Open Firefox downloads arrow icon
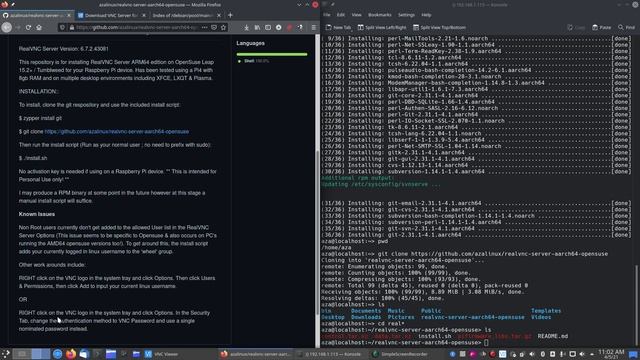 pyautogui.click(x=247, y=27)
